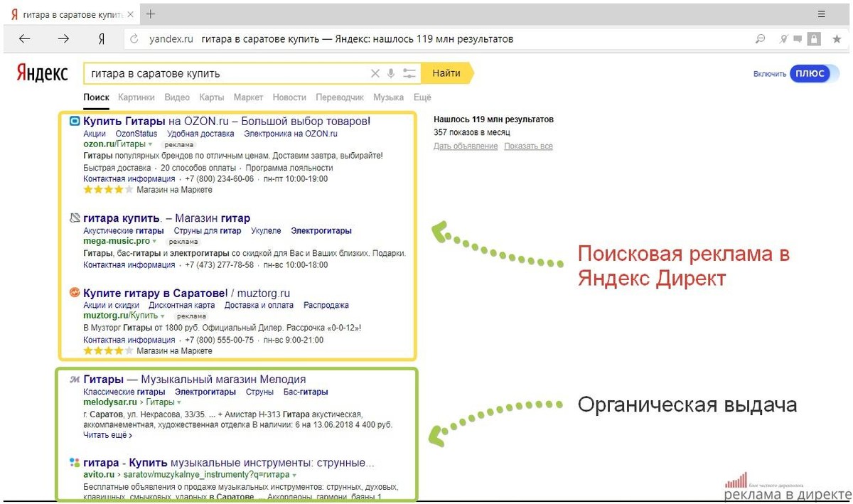
Task: Click the Яндекс logo
Action: tap(43, 73)
